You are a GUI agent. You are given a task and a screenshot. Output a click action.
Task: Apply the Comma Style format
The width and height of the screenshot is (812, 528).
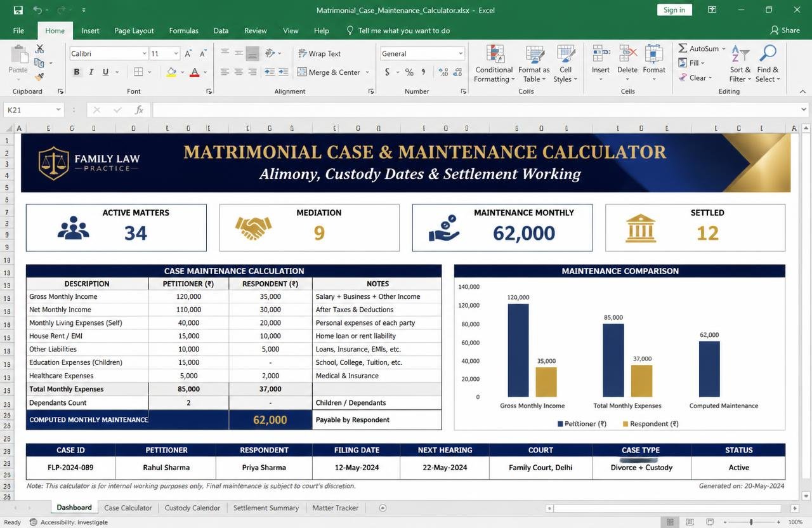click(x=424, y=72)
